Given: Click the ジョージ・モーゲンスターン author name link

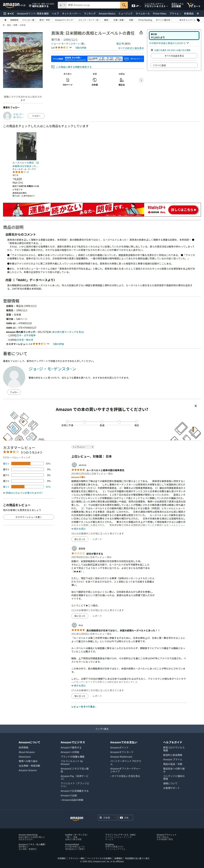Looking at the screenshot, I should click(52, 369).
